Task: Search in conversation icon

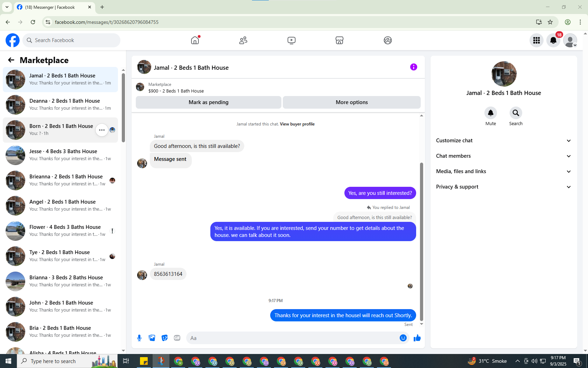Action: tap(516, 113)
